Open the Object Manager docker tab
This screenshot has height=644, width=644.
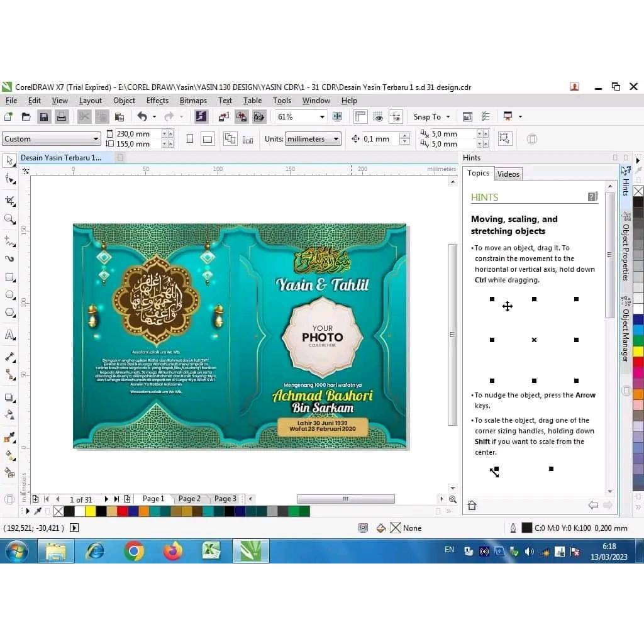click(626, 330)
